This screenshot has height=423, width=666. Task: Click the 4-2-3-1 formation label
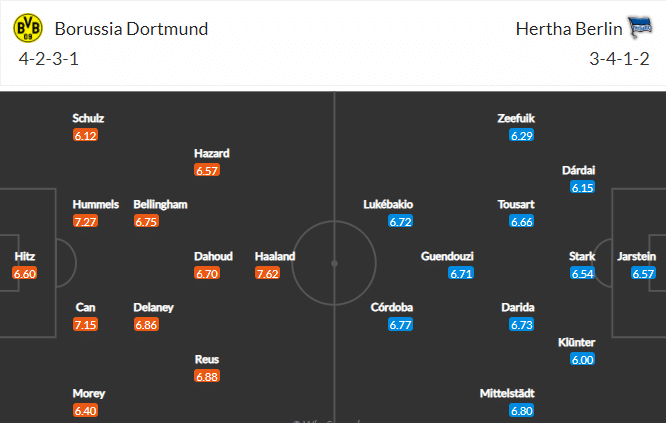[x=49, y=59]
